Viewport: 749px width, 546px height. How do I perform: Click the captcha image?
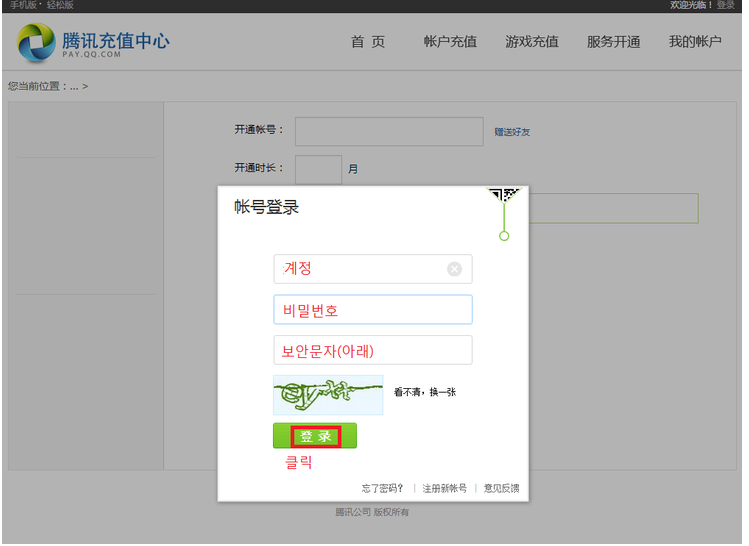[328, 395]
